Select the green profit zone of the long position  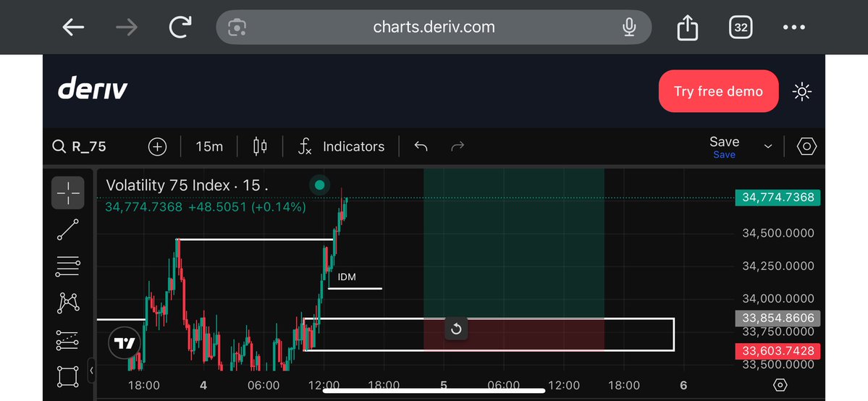514,244
